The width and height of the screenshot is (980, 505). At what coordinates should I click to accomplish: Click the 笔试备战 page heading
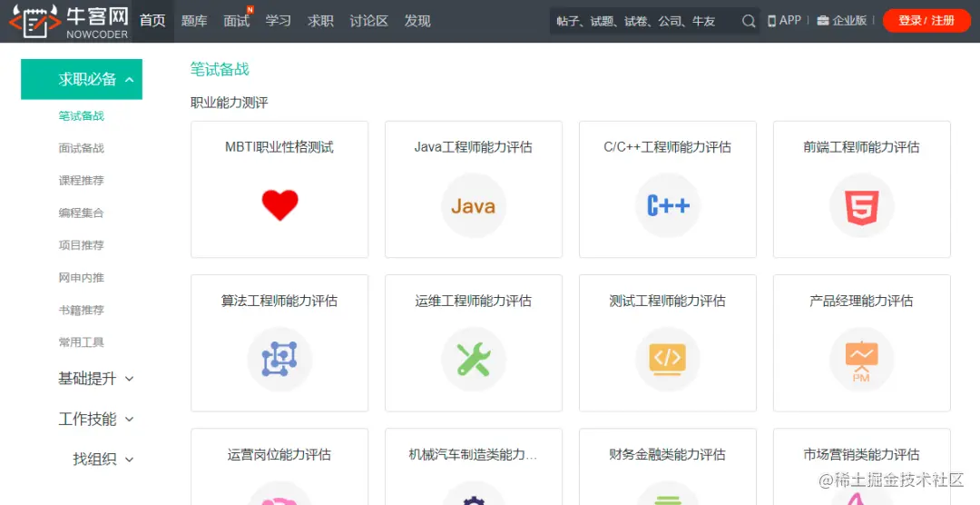(x=220, y=69)
